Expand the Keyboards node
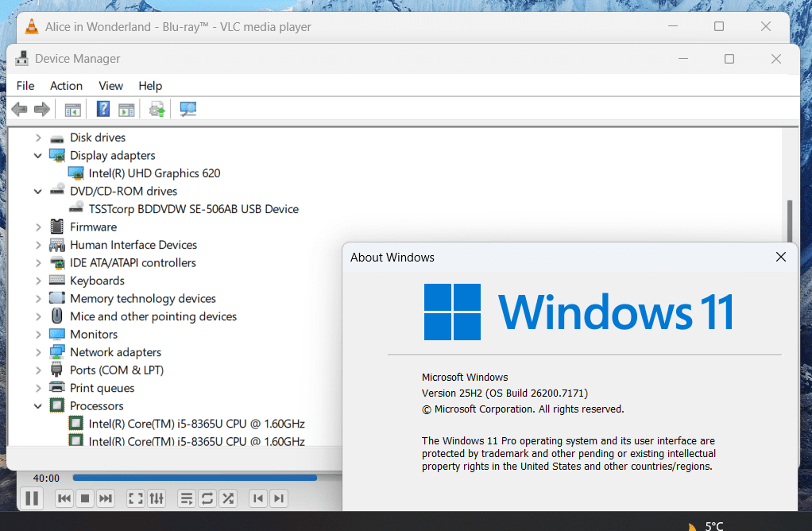This screenshot has width=812, height=531. click(38, 281)
